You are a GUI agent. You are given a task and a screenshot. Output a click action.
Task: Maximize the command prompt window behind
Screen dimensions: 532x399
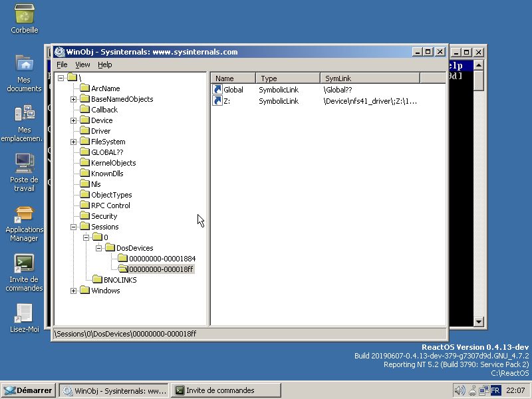467,53
